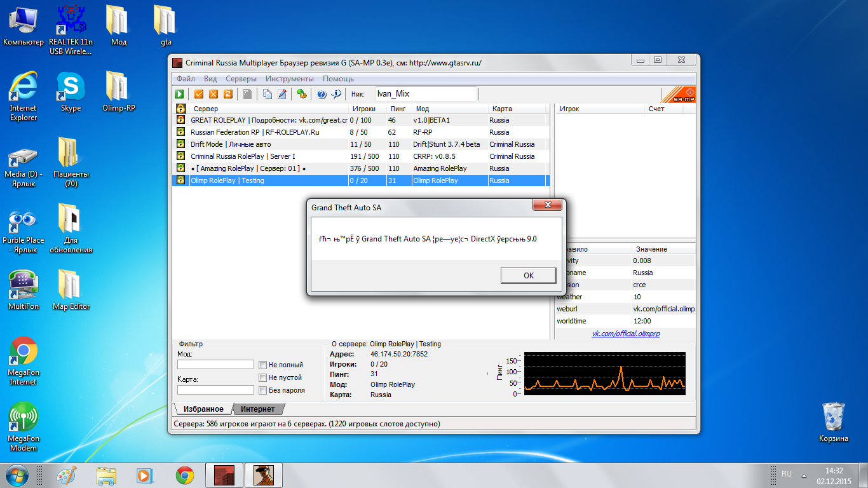The height and width of the screenshot is (488, 868).
Task: Switch to the Интернет tab
Action: [x=258, y=409]
